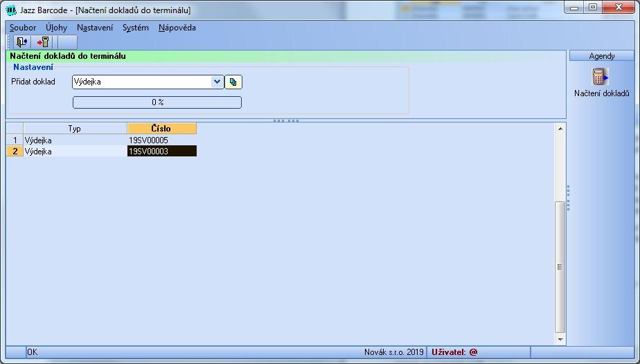Screen dimensions: 640x364
Task: Sort by the Číslo column header
Action: 161,129
